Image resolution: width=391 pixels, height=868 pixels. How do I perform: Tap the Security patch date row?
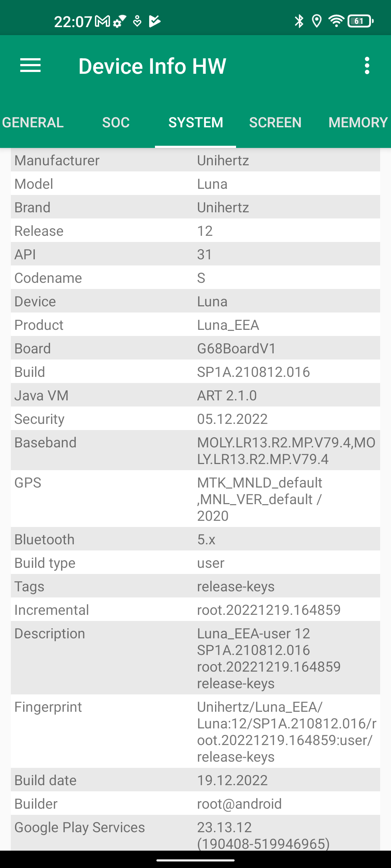coord(195,419)
